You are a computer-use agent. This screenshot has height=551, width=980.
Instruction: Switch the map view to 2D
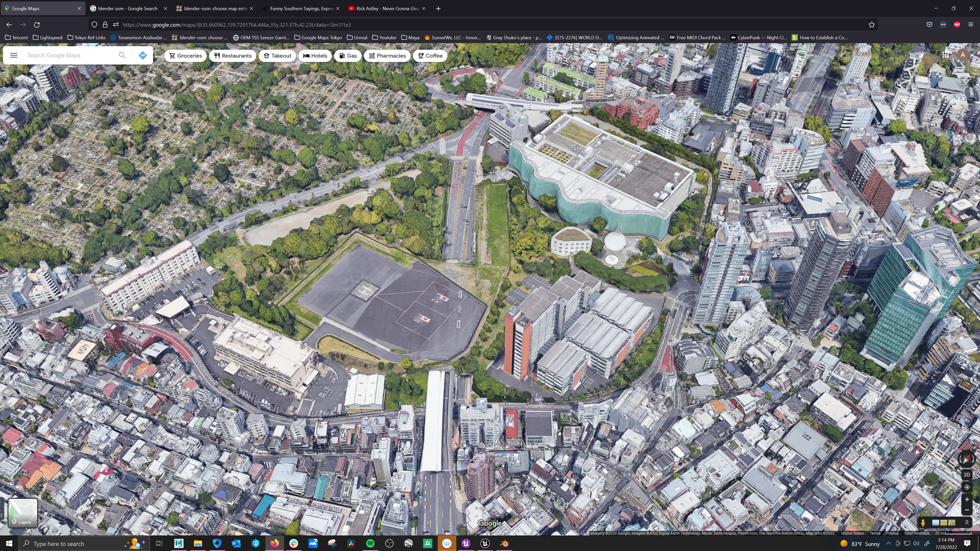[x=967, y=475]
